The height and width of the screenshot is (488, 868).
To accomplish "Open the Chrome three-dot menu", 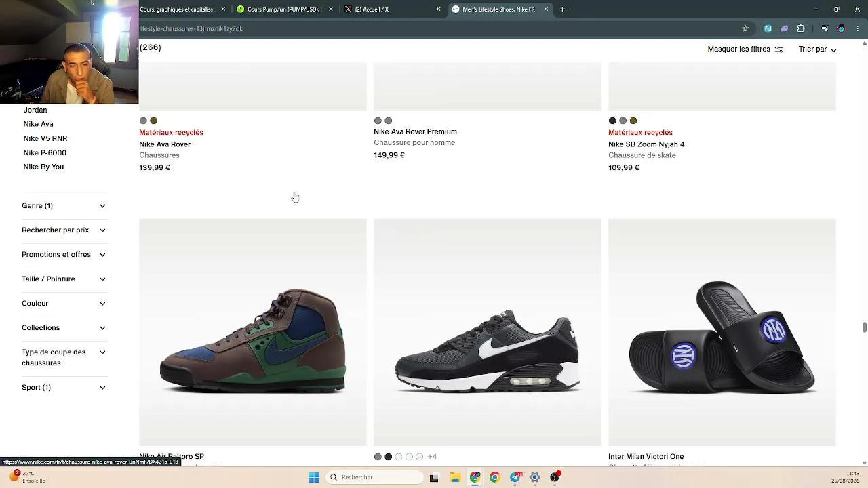I will (x=858, y=28).
